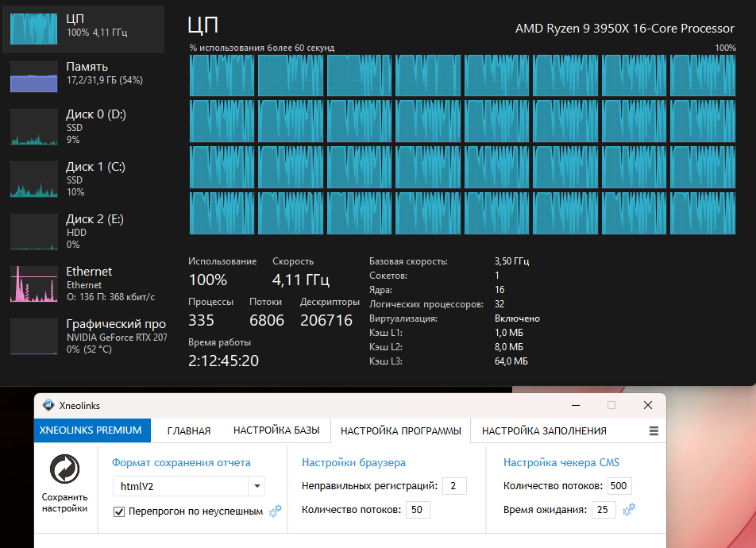This screenshot has width=756, height=548.
Task: Click the Виртуализация value Включено
Action: click(x=517, y=318)
